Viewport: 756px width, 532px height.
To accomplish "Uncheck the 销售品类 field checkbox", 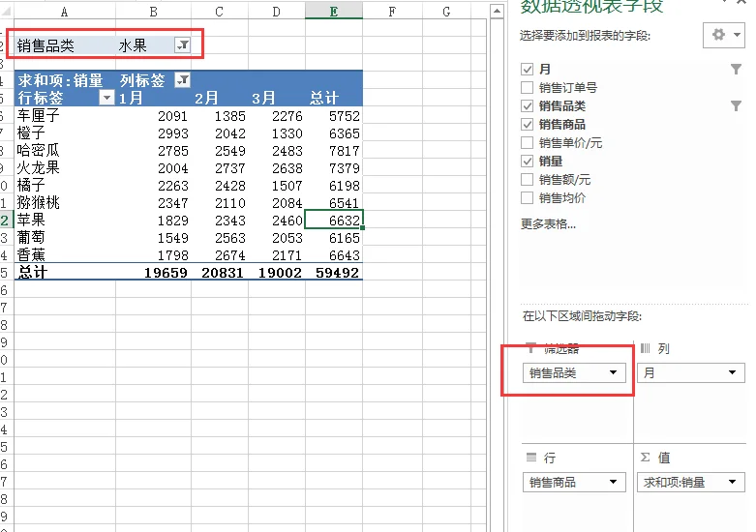I will tap(527, 106).
